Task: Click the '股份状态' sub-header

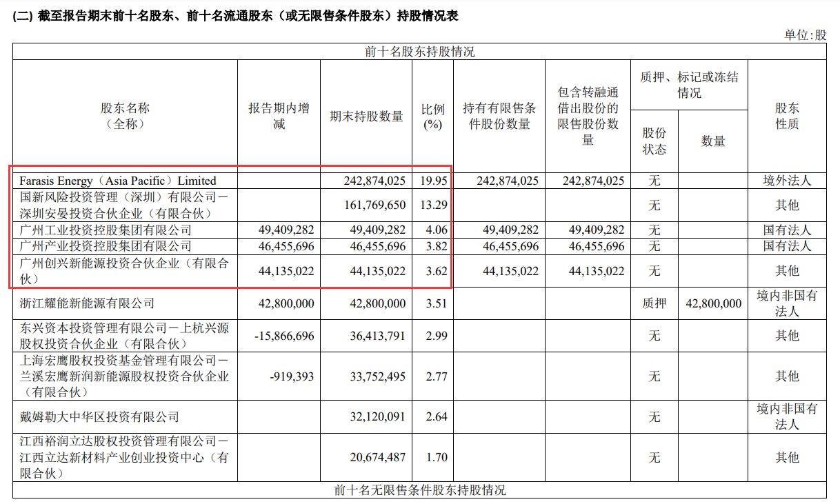Action: [x=654, y=141]
